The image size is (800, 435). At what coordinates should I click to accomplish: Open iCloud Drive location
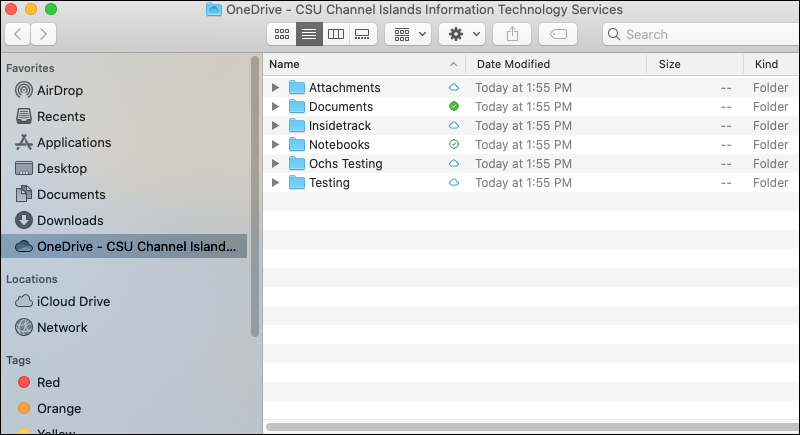tap(62, 301)
